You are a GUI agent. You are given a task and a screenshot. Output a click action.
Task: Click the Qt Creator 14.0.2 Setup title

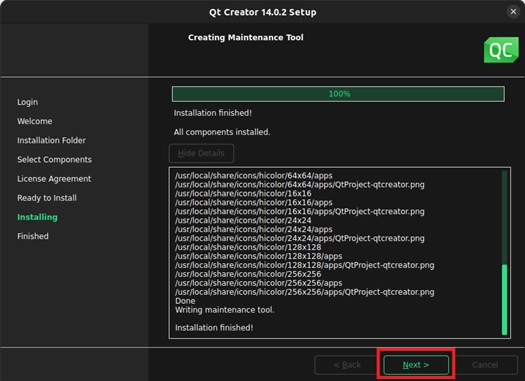tap(262, 12)
